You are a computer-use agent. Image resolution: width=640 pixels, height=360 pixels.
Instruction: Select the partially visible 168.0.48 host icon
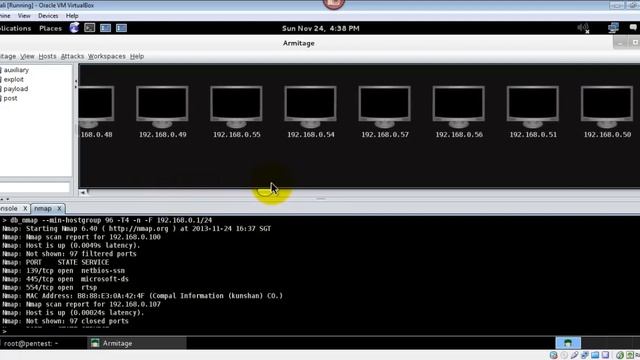pos(96,107)
